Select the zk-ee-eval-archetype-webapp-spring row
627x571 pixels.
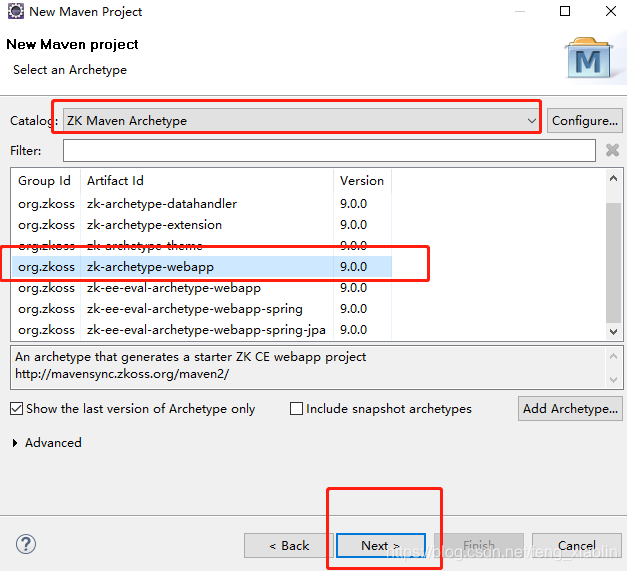(202, 309)
